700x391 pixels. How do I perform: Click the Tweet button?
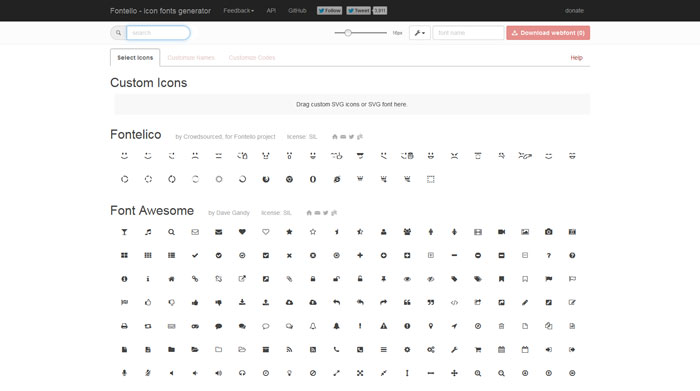pos(358,11)
